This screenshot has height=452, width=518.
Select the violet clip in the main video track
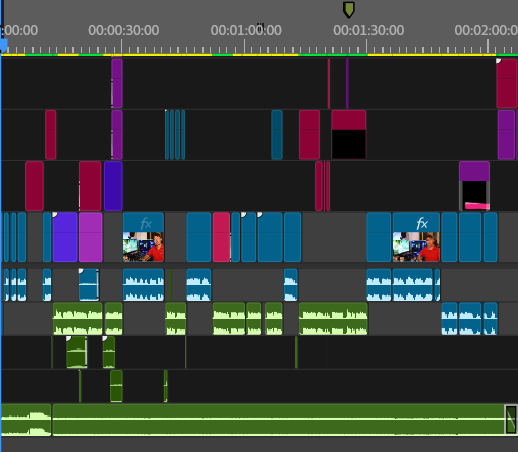point(65,237)
